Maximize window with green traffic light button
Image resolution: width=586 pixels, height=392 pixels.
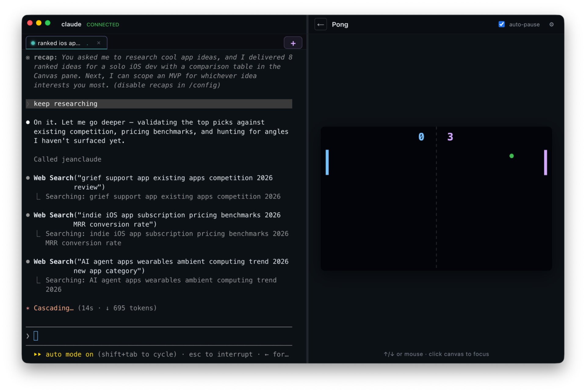[x=48, y=23]
